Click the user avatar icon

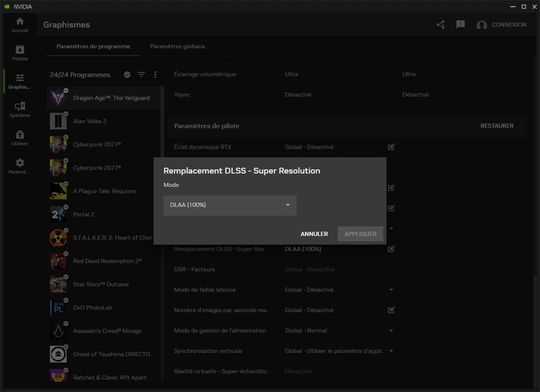tap(482, 25)
